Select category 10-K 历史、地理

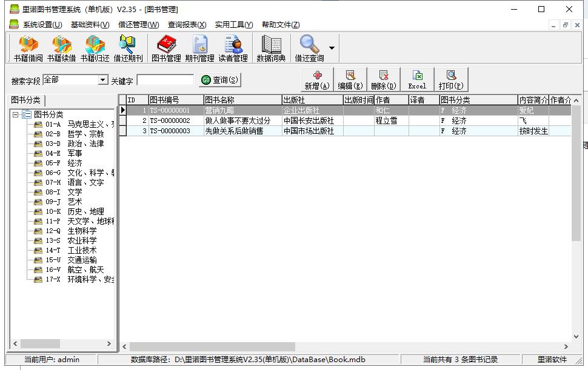[x=75, y=211]
